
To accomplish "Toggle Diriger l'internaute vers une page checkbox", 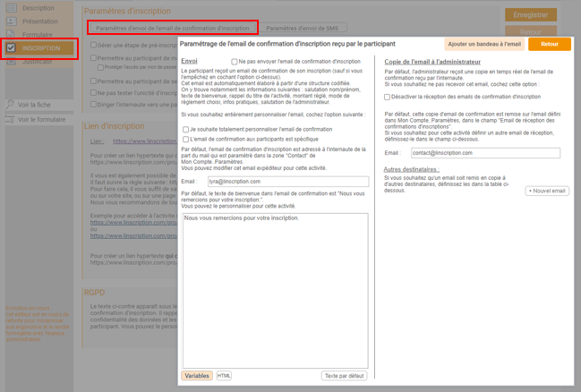I will (x=94, y=104).
